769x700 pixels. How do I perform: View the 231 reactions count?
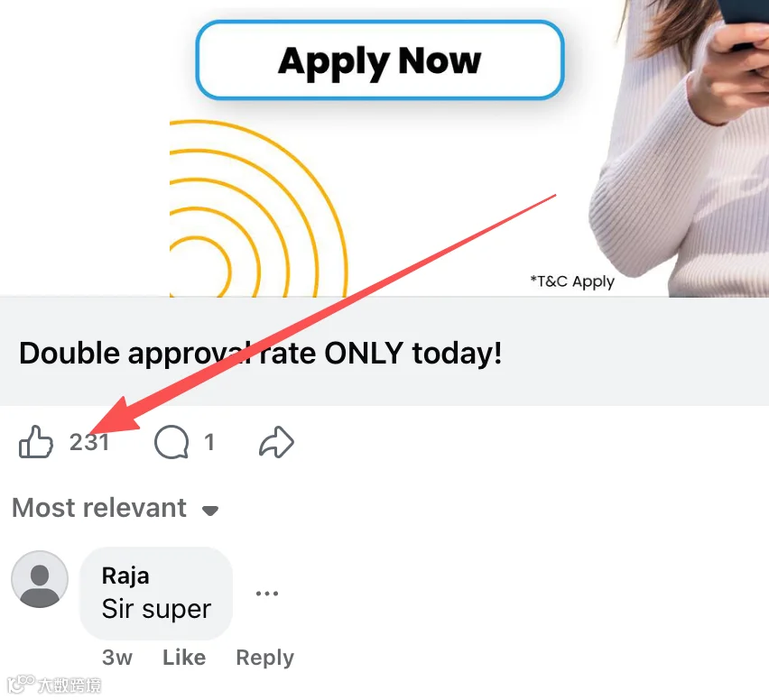(89, 442)
